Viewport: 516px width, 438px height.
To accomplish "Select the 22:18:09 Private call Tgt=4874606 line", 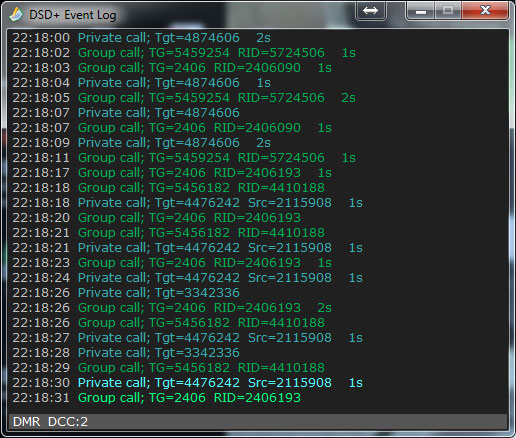I will (141, 143).
